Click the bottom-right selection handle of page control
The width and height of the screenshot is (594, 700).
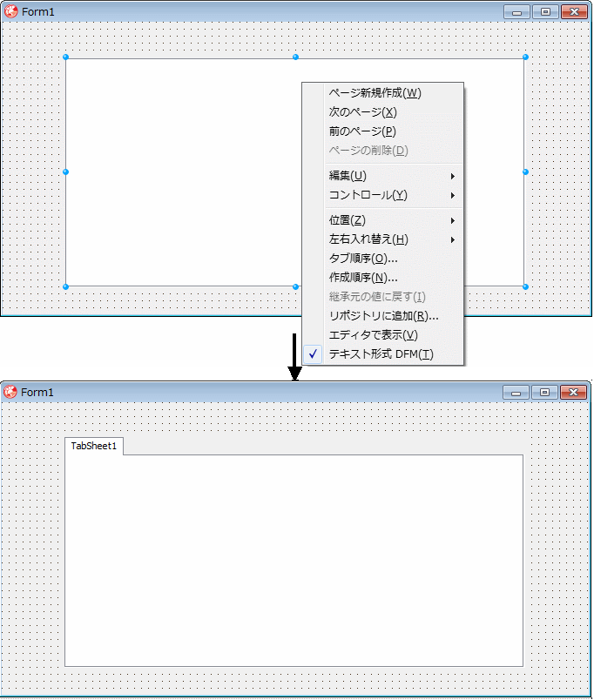coord(525,286)
